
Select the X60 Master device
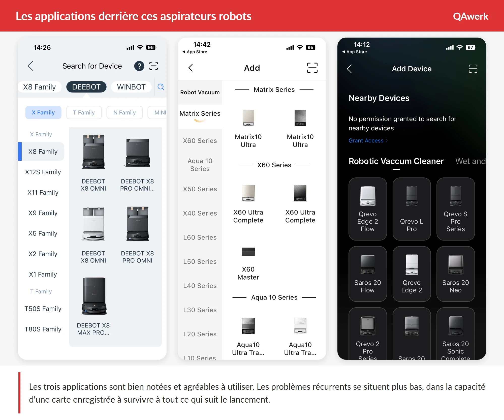[x=248, y=263]
